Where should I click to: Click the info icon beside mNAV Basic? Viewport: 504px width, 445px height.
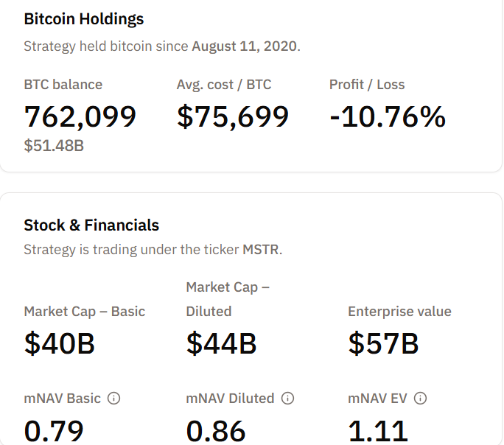[x=114, y=399]
